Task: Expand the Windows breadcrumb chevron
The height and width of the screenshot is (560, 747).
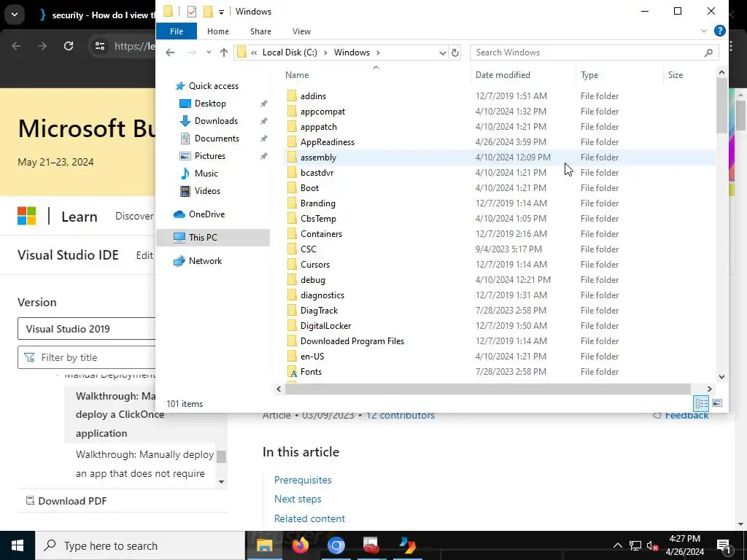Action: click(x=379, y=52)
